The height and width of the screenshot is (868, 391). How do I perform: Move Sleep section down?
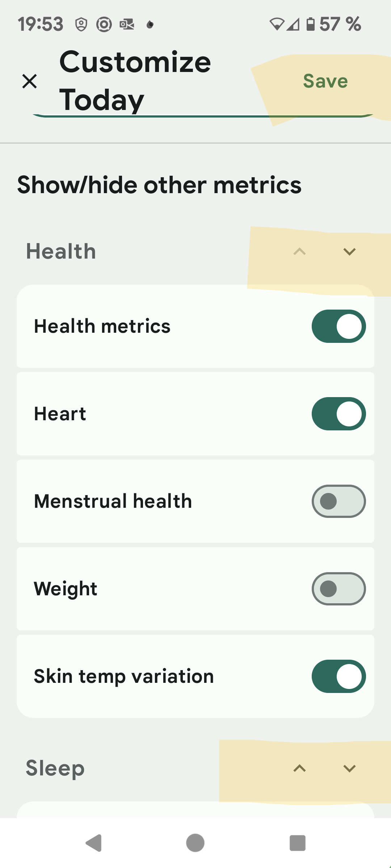[349, 768]
